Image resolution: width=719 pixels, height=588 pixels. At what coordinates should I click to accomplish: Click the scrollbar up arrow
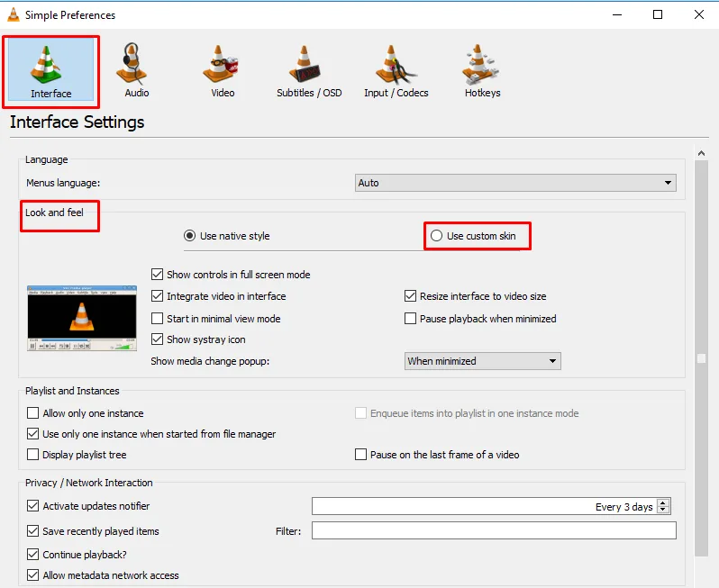(701, 154)
